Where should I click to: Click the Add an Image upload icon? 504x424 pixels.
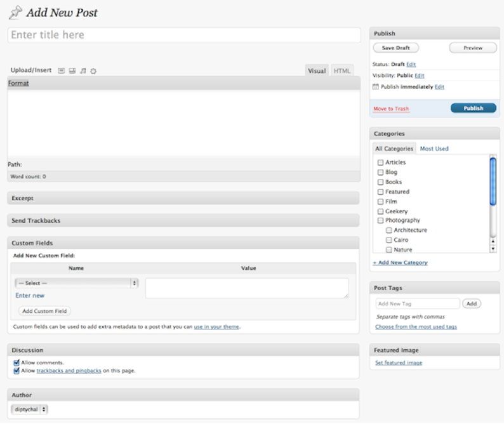[62, 70]
